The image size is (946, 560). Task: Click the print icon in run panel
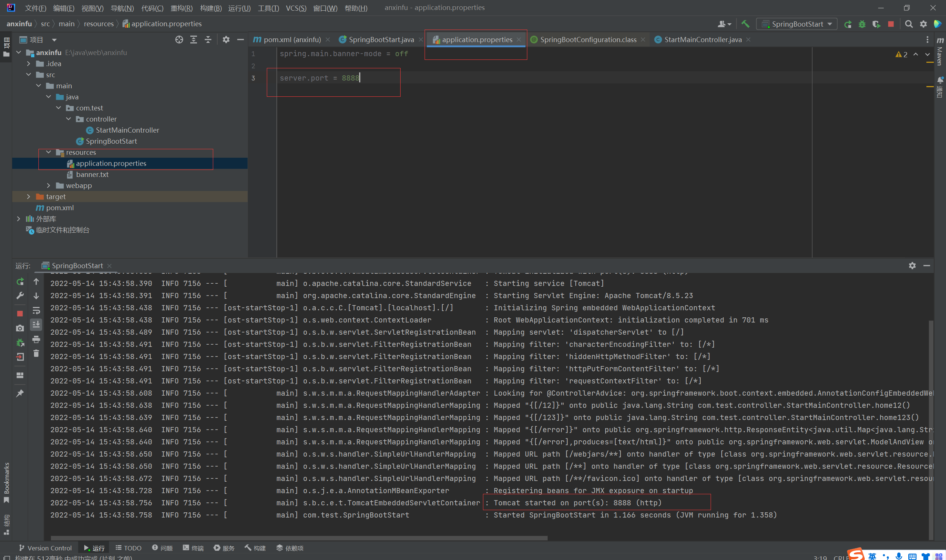(36, 339)
